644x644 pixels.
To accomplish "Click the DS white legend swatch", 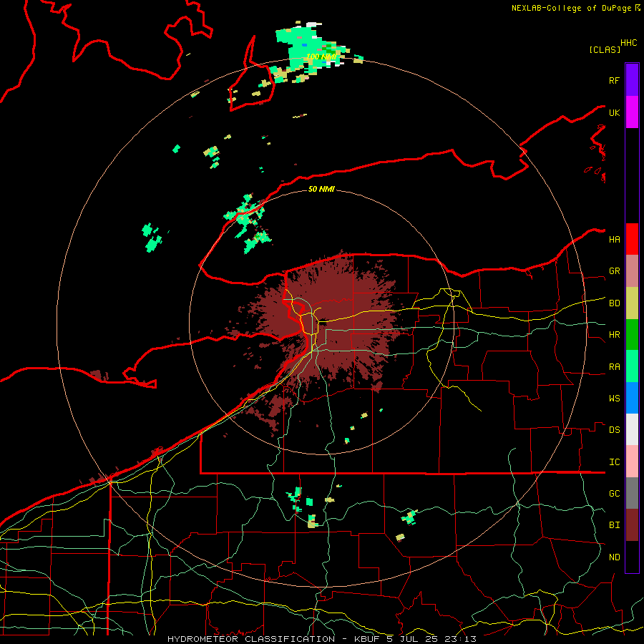I will (632, 429).
